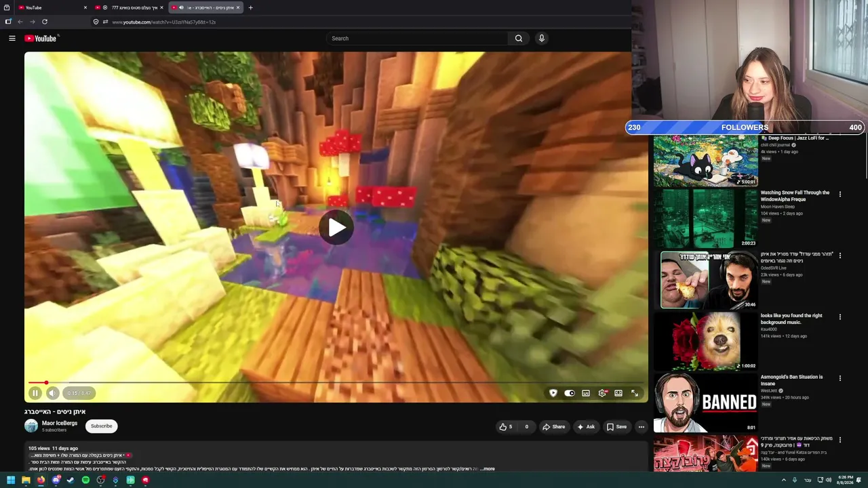Screen dimensions: 868x488
Task: Open a new browser tab
Action: (x=250, y=7)
